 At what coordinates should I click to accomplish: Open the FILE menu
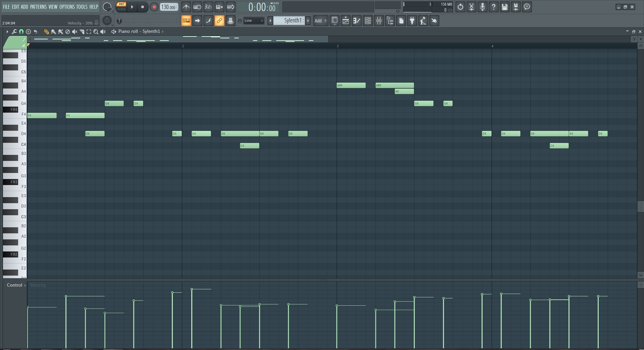click(6, 7)
